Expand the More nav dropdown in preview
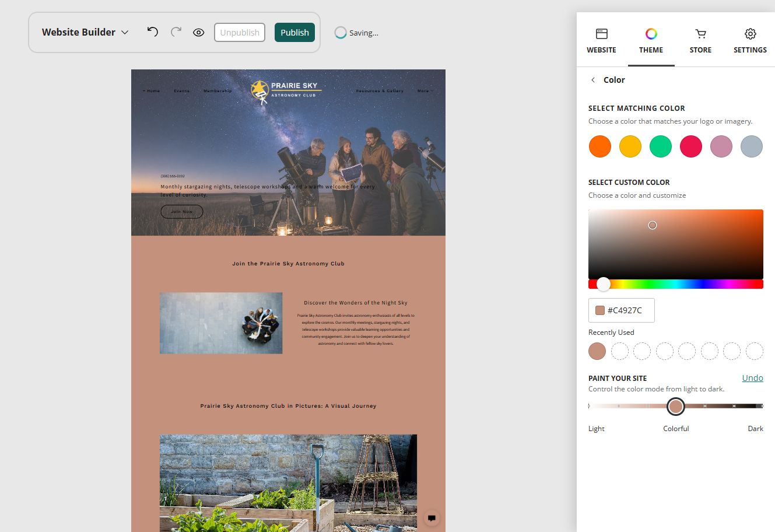Viewport: 775px width, 532px height. pos(425,91)
